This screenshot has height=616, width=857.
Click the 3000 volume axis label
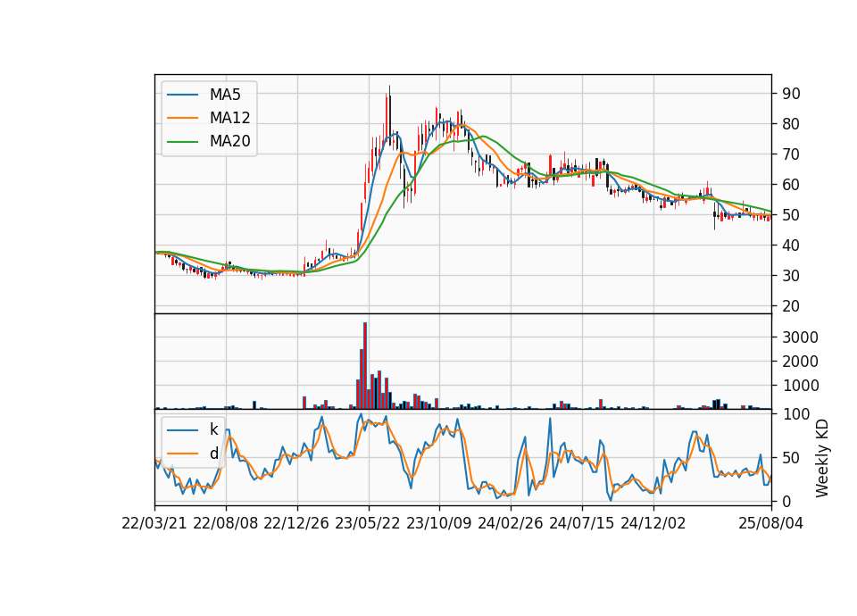800,337
